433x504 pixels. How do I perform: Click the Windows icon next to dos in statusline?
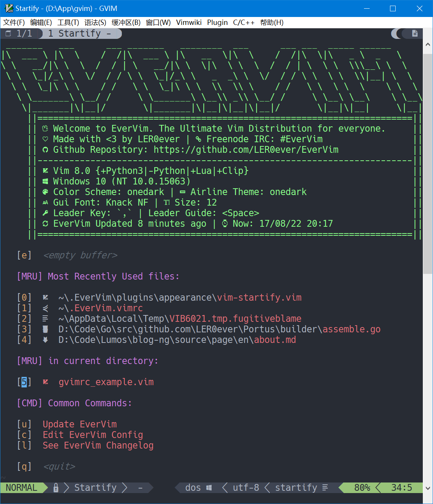[x=208, y=487]
